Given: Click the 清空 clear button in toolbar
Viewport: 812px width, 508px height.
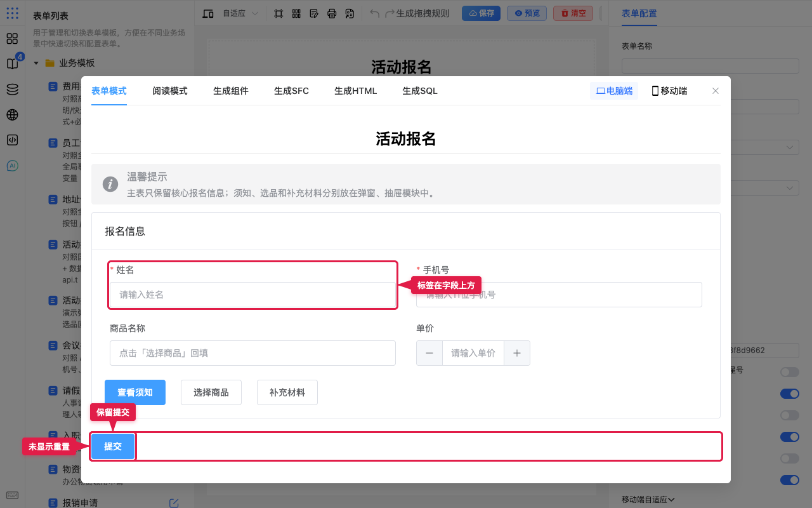Looking at the screenshot, I should pyautogui.click(x=573, y=13).
